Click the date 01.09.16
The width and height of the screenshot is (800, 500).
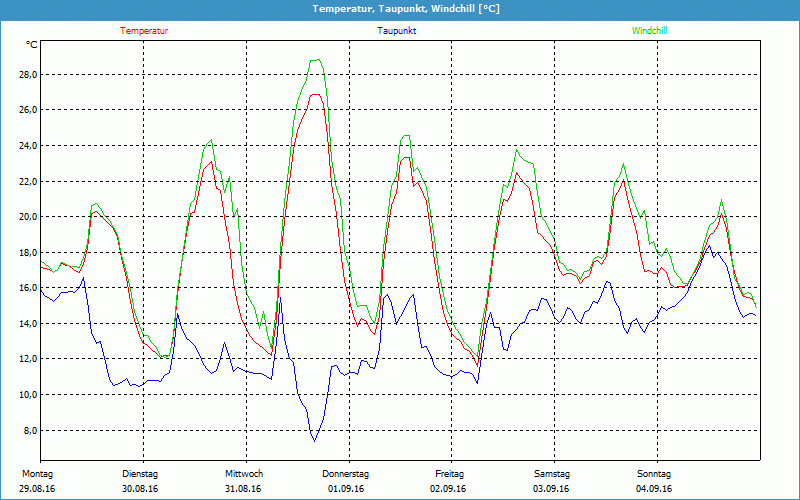346,489
